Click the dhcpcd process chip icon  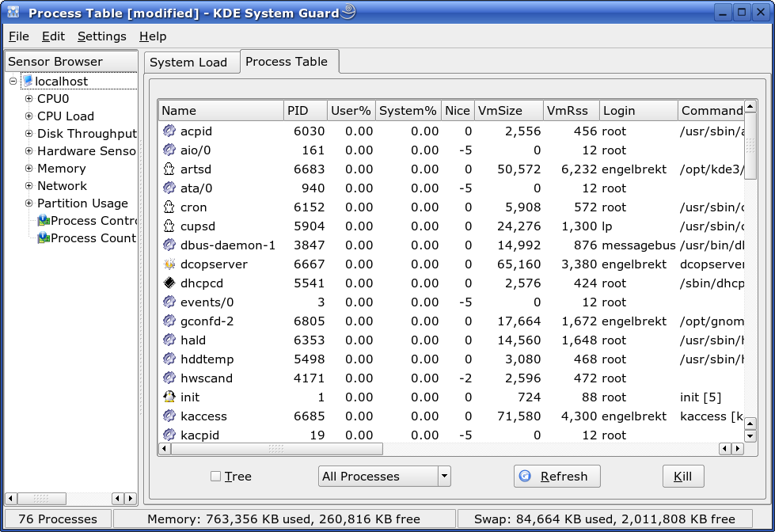169,283
